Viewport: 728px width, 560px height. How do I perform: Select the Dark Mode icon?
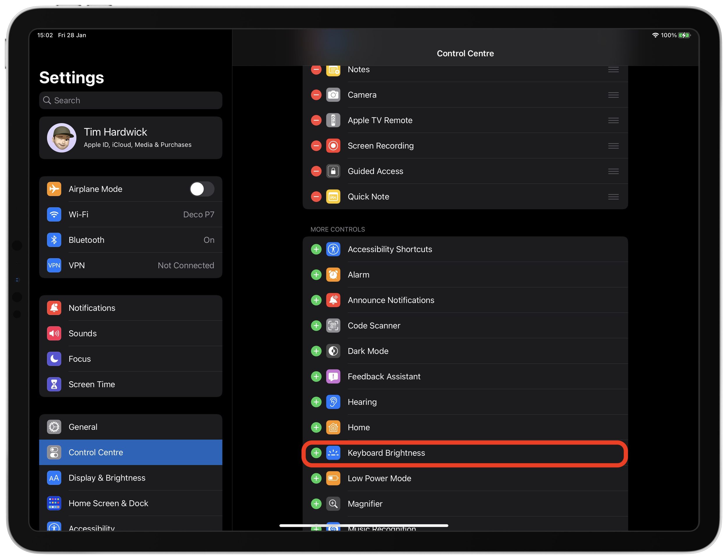click(333, 351)
